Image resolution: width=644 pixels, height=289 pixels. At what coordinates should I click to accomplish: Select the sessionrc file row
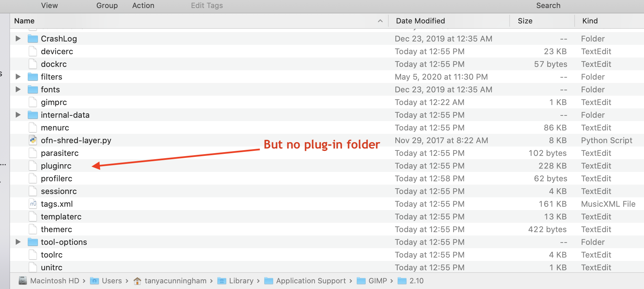pos(59,191)
